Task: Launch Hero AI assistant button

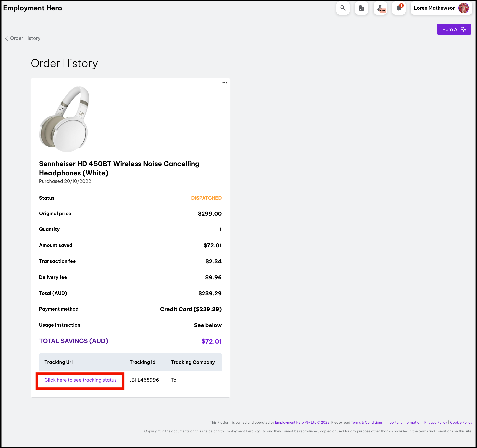Action: tap(454, 29)
